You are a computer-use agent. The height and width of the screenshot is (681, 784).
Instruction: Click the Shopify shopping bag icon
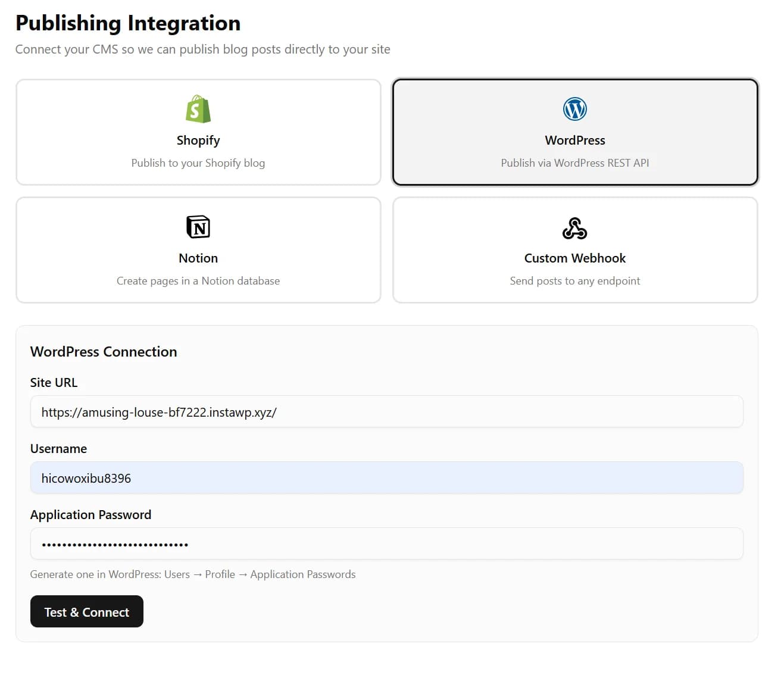pos(198,109)
